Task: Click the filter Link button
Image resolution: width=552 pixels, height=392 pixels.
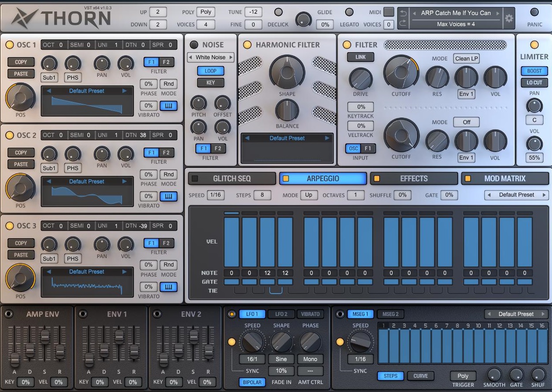Action: tap(361, 57)
